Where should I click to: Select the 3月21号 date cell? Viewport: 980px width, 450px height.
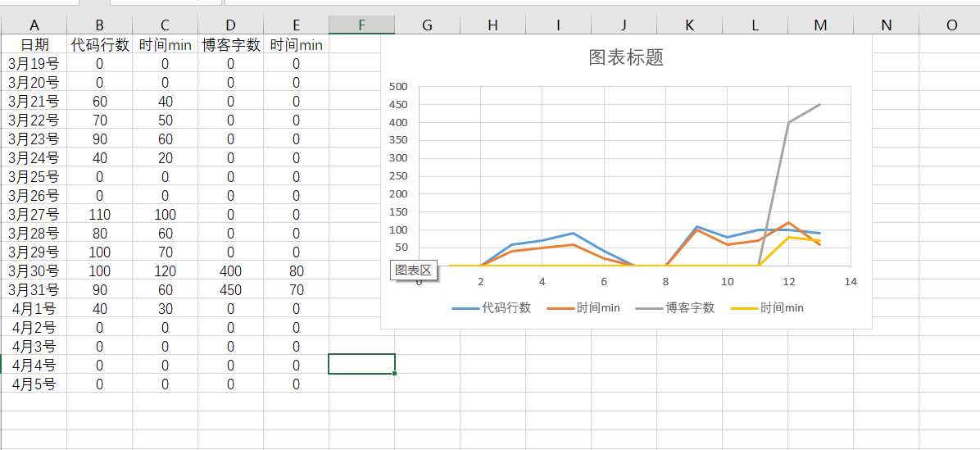coord(34,102)
